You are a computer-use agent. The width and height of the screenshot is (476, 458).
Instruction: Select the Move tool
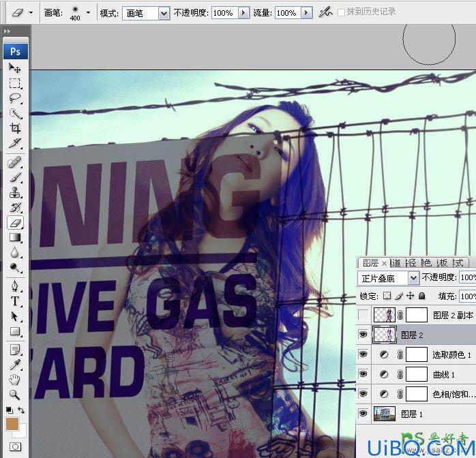tap(14, 68)
